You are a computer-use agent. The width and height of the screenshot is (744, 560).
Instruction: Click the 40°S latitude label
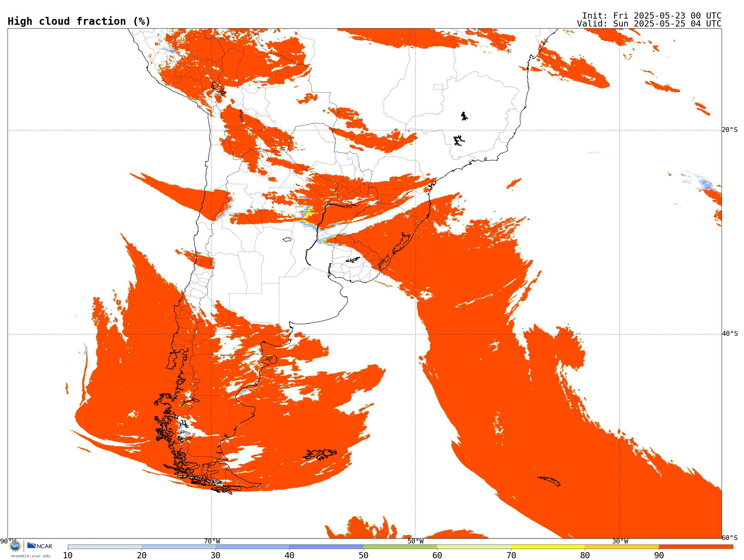pyautogui.click(x=730, y=334)
